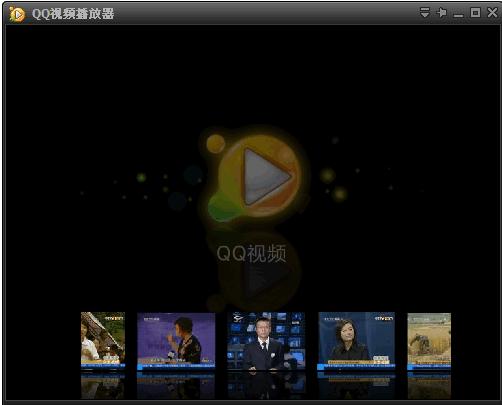
Task: Maximize the QQ video player window
Action: tap(475, 13)
